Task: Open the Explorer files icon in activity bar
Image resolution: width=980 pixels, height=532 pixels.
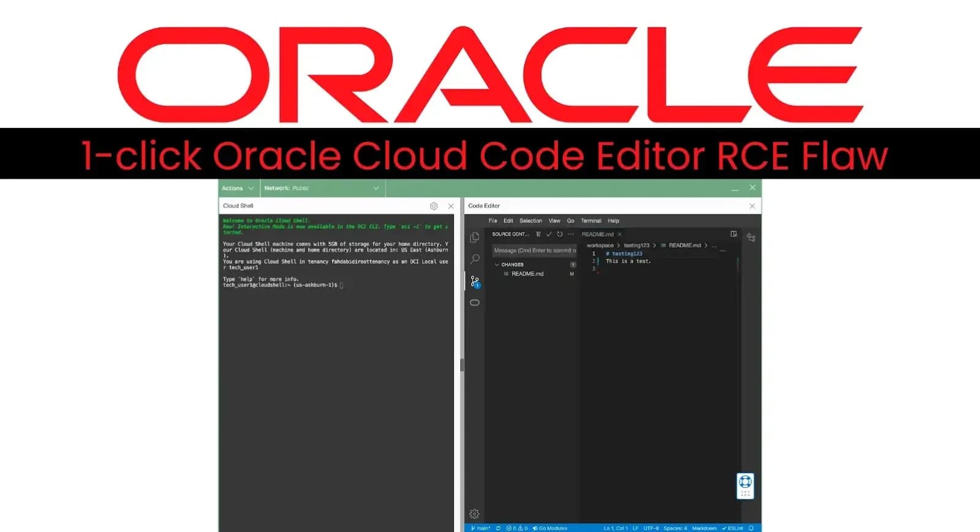Action: (475, 238)
